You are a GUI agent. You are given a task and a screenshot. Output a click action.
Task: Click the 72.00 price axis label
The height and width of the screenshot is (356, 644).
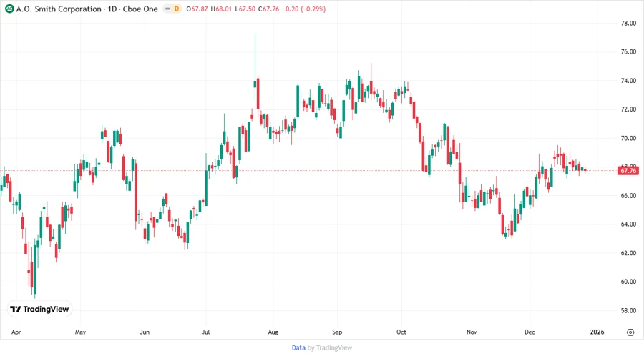coord(628,109)
